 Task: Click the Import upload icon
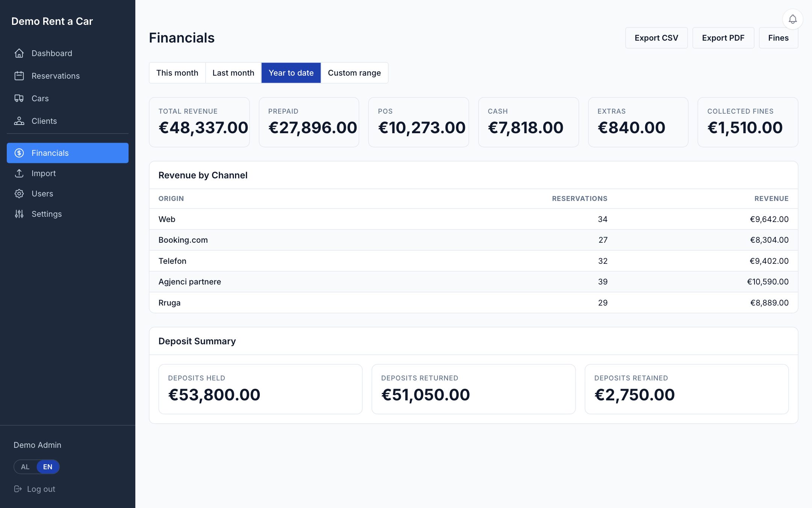pyautogui.click(x=19, y=173)
